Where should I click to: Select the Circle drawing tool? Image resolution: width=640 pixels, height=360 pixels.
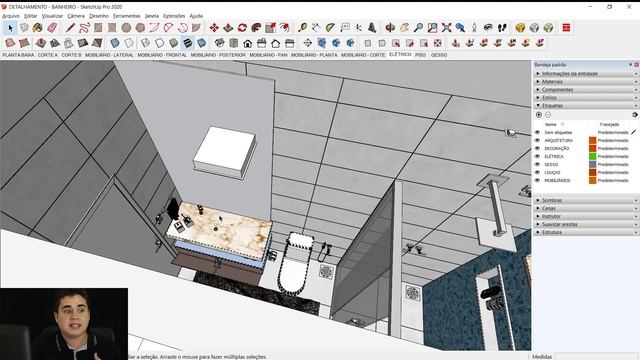coord(126,28)
